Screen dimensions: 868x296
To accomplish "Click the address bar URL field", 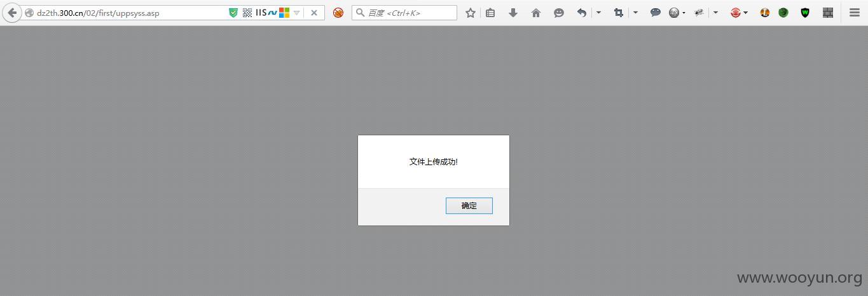I will coord(130,13).
